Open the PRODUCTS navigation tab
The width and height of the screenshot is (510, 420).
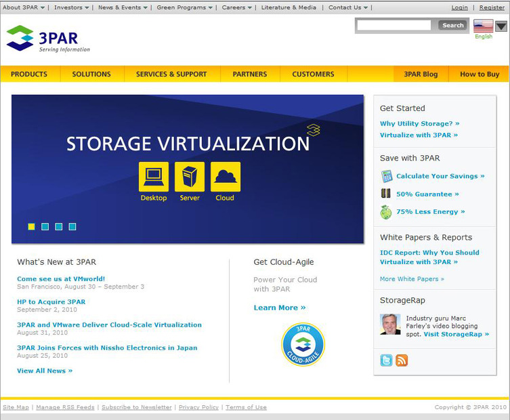29,74
